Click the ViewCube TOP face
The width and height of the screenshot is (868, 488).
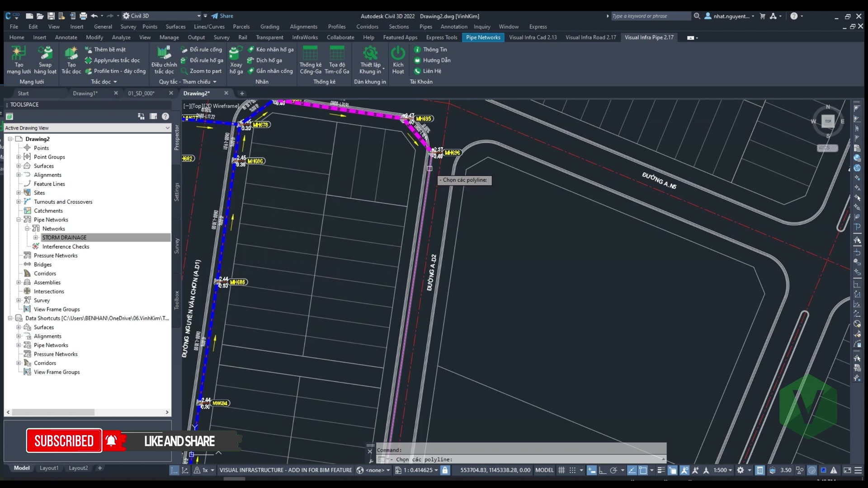pos(828,121)
